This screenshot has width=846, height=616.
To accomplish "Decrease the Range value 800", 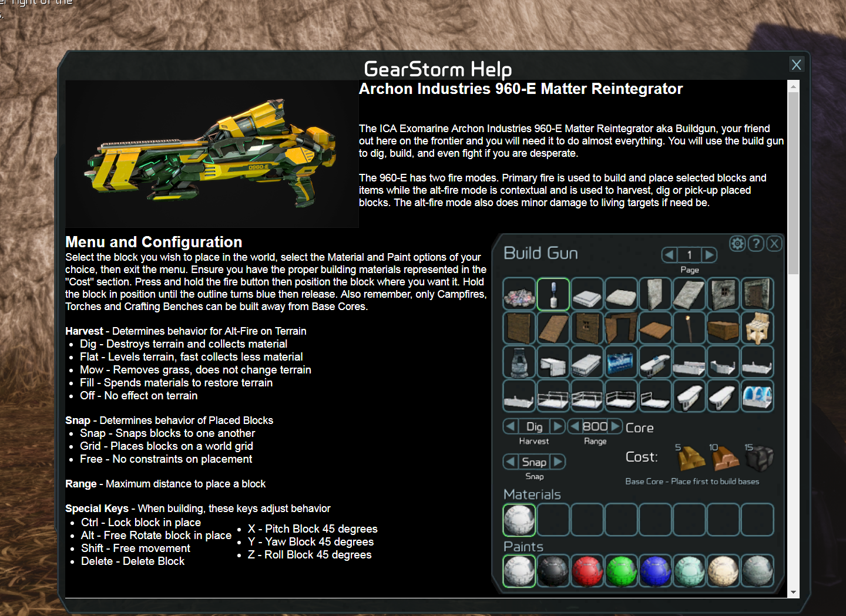I will pyautogui.click(x=575, y=426).
